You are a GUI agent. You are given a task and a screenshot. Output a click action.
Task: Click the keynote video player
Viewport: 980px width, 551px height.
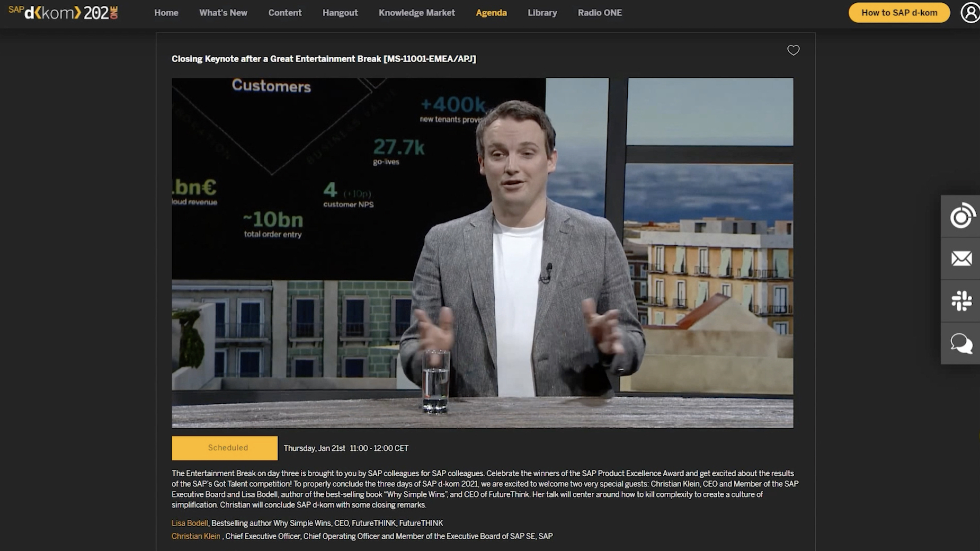pos(482,253)
